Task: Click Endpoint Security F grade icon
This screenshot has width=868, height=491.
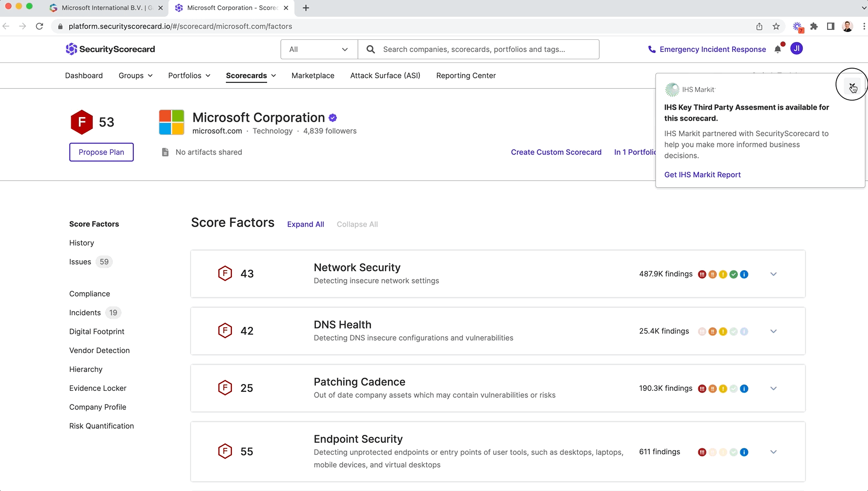Action: point(225,451)
